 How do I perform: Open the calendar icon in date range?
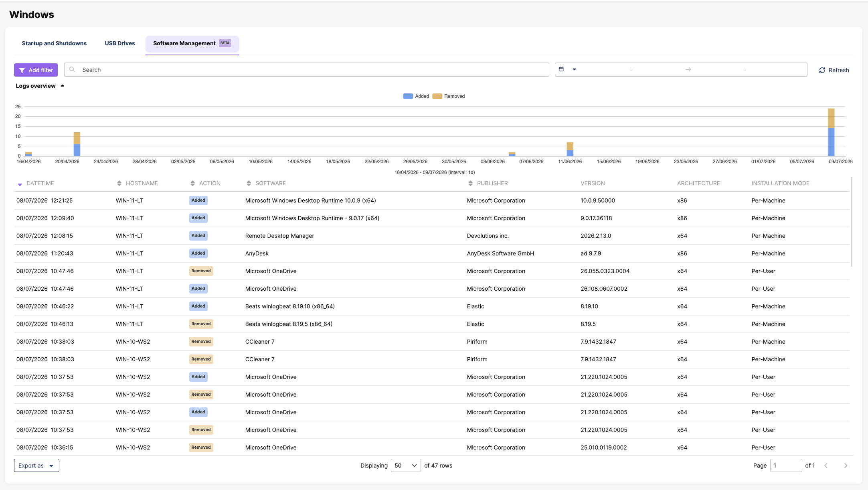tap(561, 69)
